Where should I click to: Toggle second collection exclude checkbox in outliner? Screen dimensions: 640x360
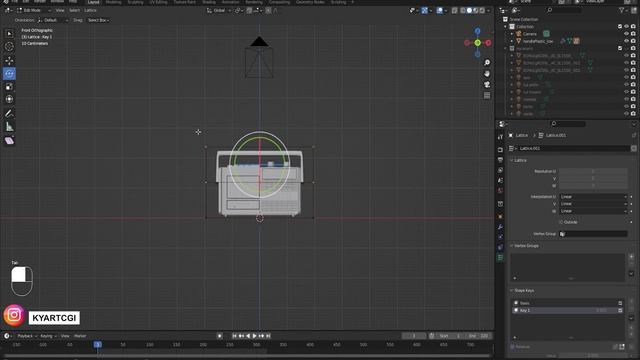620,48
